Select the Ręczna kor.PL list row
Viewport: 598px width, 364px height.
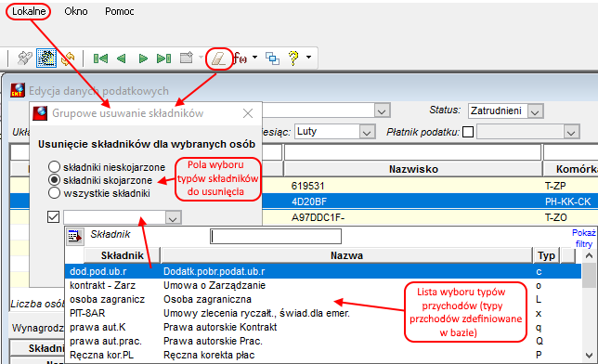point(322,355)
